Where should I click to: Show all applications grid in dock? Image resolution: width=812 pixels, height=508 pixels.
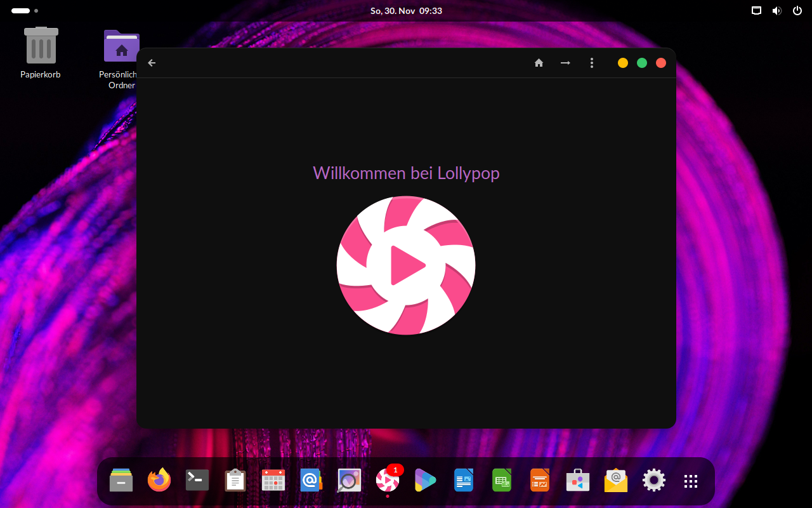(691, 481)
